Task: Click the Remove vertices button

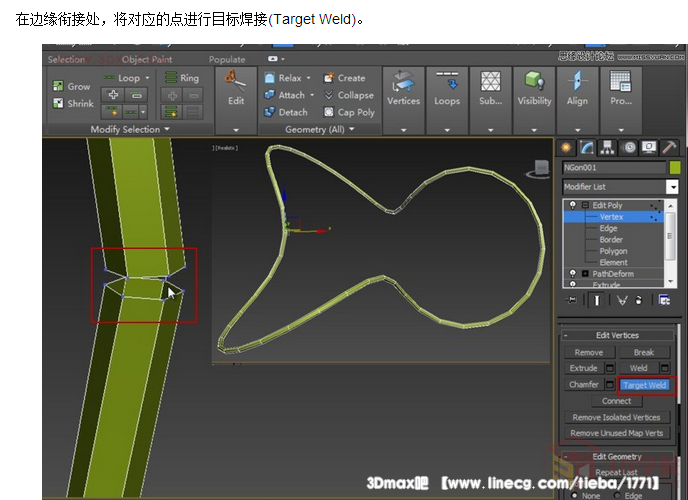Action: click(589, 352)
